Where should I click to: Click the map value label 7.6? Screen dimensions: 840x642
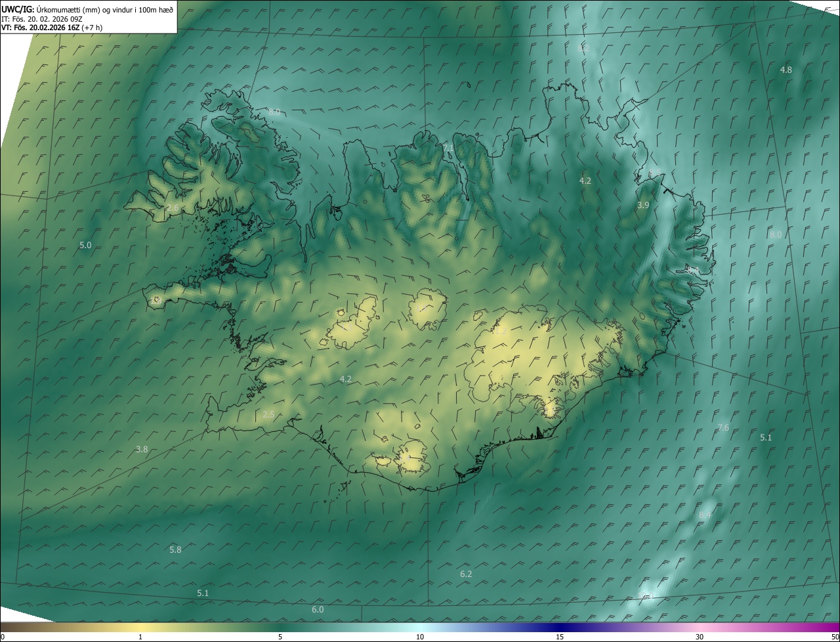click(723, 427)
